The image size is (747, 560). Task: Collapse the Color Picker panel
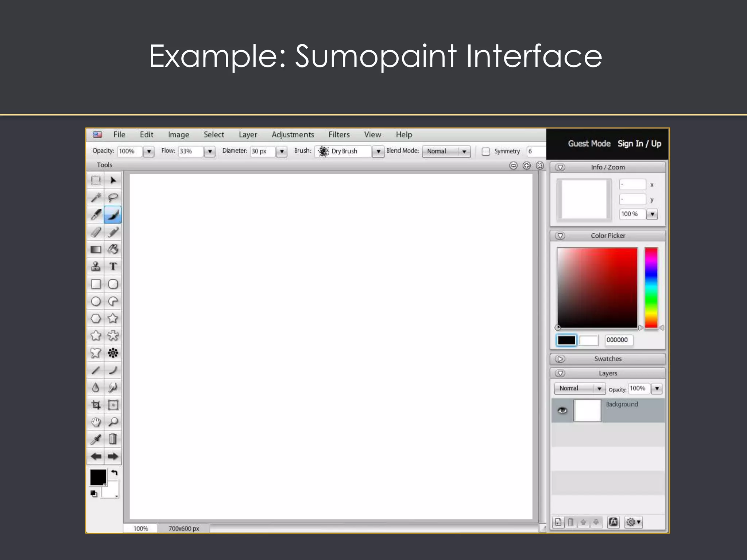click(560, 236)
